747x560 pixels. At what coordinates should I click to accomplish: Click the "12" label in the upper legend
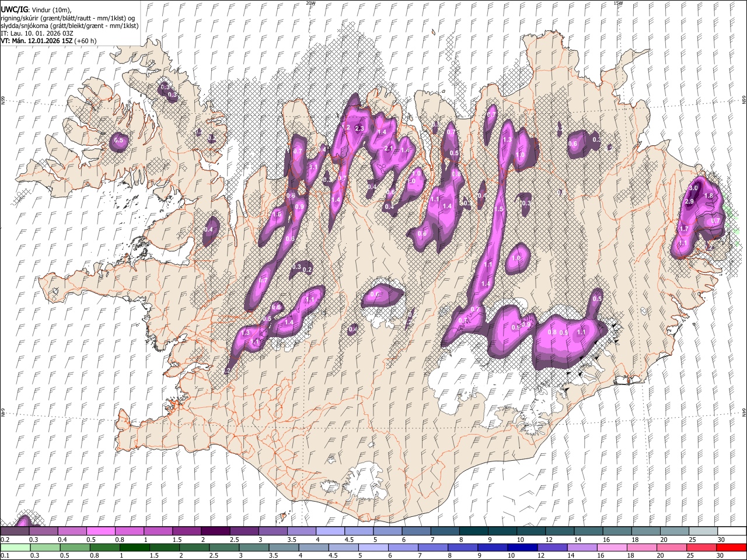[x=549, y=540]
